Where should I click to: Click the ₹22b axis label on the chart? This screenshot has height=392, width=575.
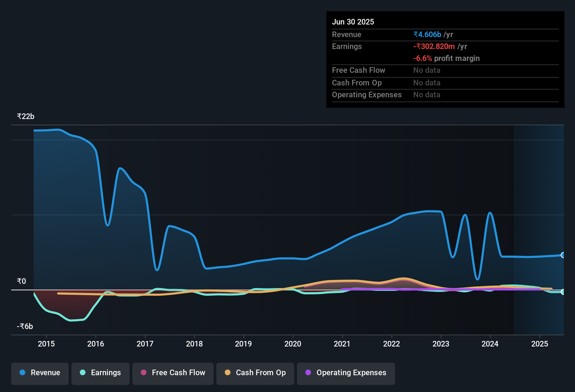25,116
